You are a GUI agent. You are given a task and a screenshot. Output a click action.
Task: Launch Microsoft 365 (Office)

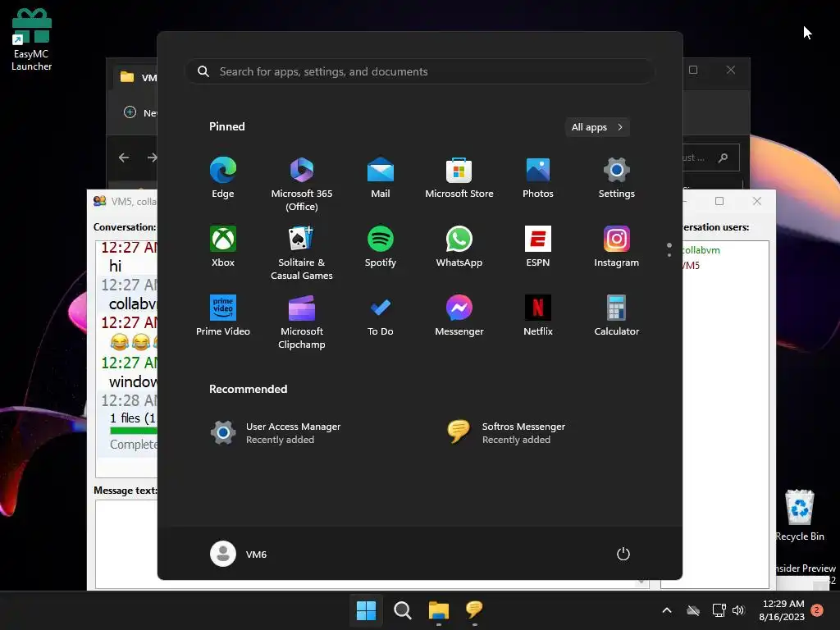[302, 185]
